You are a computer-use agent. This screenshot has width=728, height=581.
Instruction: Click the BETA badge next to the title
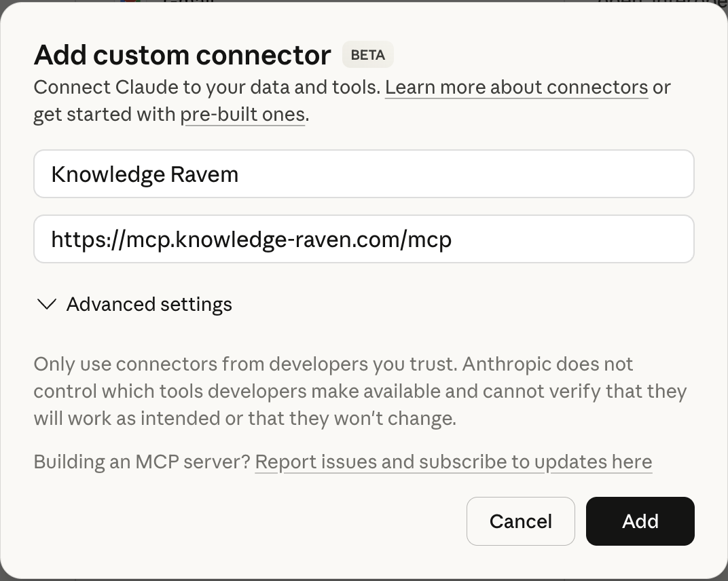tap(367, 54)
